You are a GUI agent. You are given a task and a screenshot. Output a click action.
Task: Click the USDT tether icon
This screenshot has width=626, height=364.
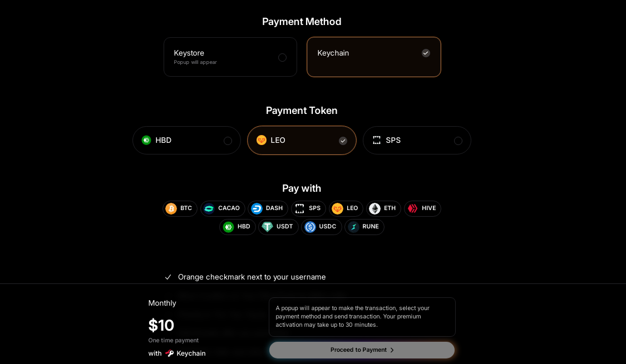click(268, 227)
